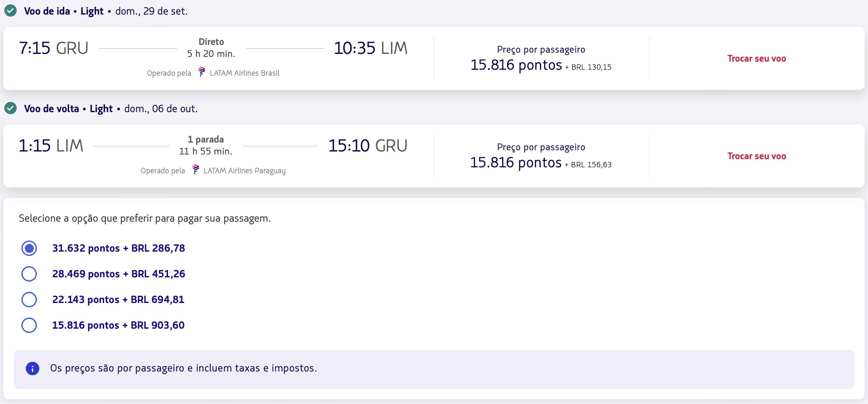Click the 7:15 GRU departure time

(x=54, y=48)
